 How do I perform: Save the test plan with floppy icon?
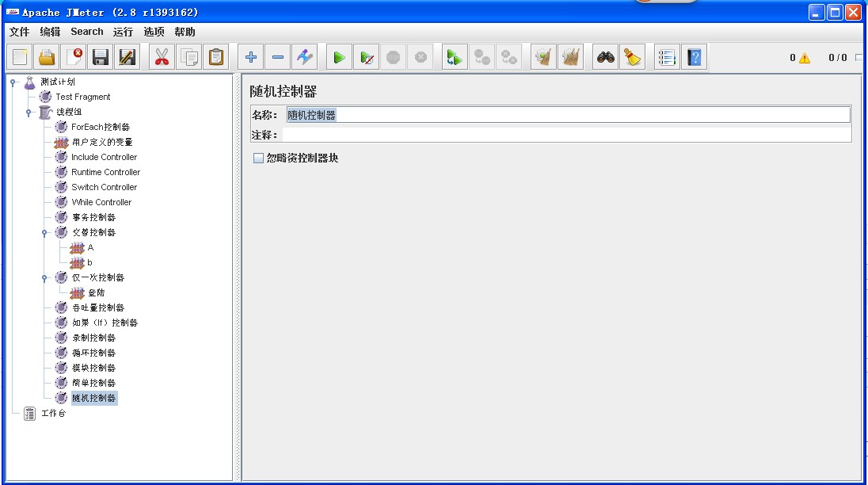101,57
